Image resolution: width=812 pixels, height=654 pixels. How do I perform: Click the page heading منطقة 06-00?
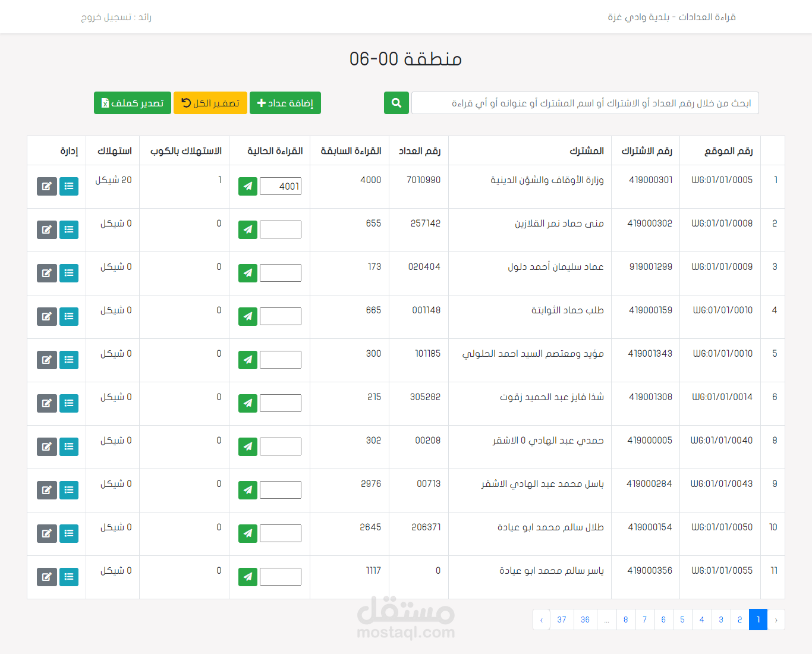(x=406, y=59)
